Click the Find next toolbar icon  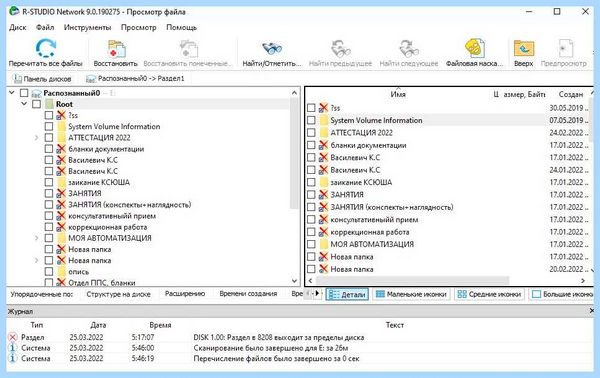pos(409,49)
